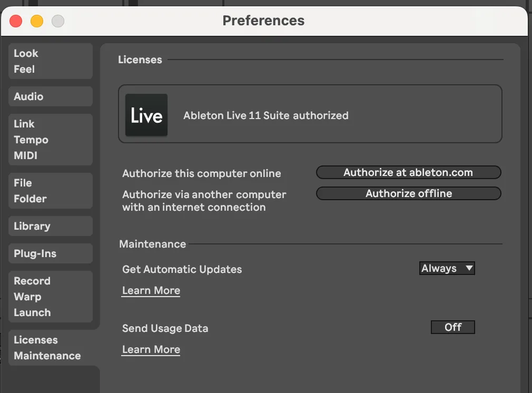Click the 'Authorize via another computer' label

(204, 201)
